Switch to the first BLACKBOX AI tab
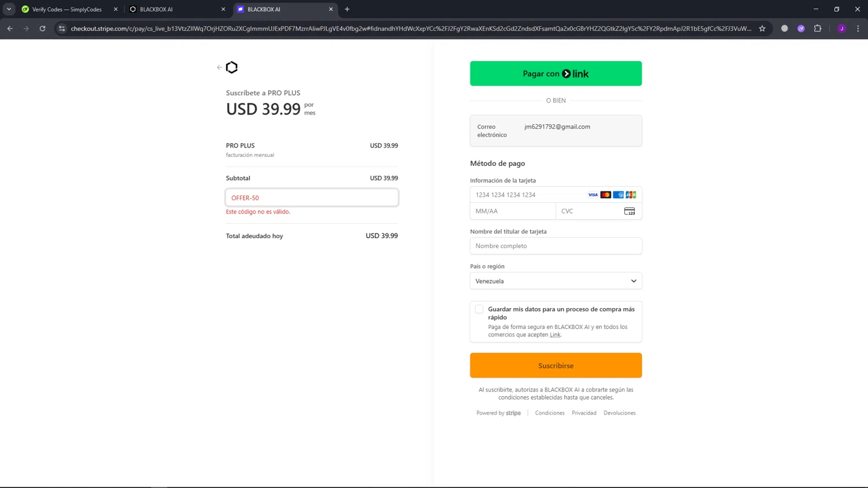 (177, 9)
